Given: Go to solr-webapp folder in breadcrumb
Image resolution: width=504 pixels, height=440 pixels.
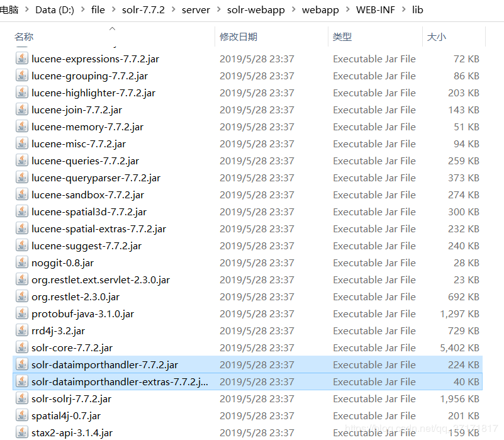Looking at the screenshot, I should [x=256, y=10].
